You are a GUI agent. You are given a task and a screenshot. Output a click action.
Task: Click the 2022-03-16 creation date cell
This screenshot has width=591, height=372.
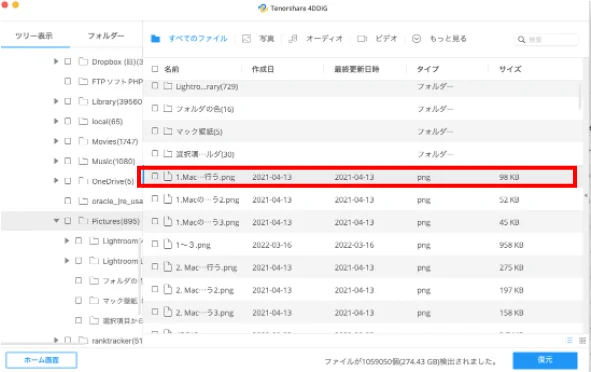point(272,245)
